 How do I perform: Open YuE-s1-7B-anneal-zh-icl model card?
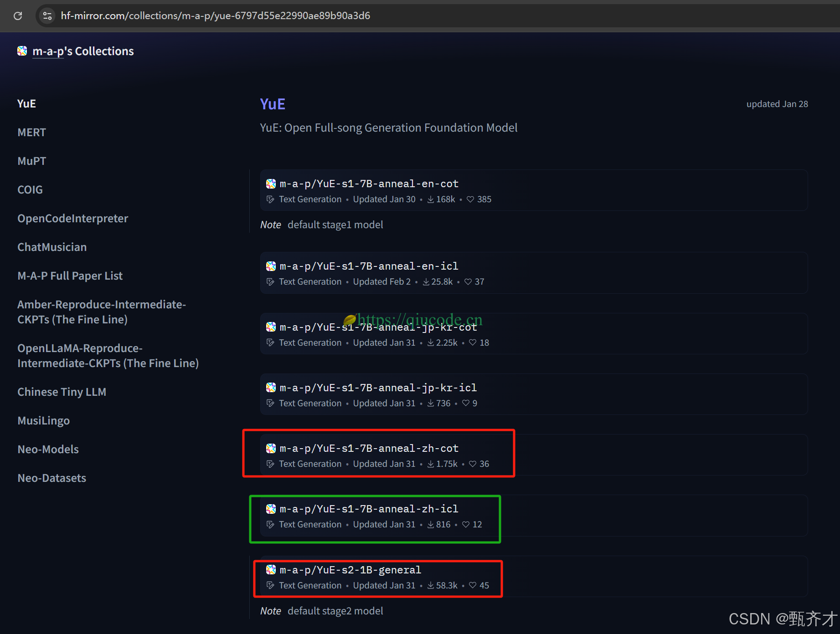coord(534,516)
